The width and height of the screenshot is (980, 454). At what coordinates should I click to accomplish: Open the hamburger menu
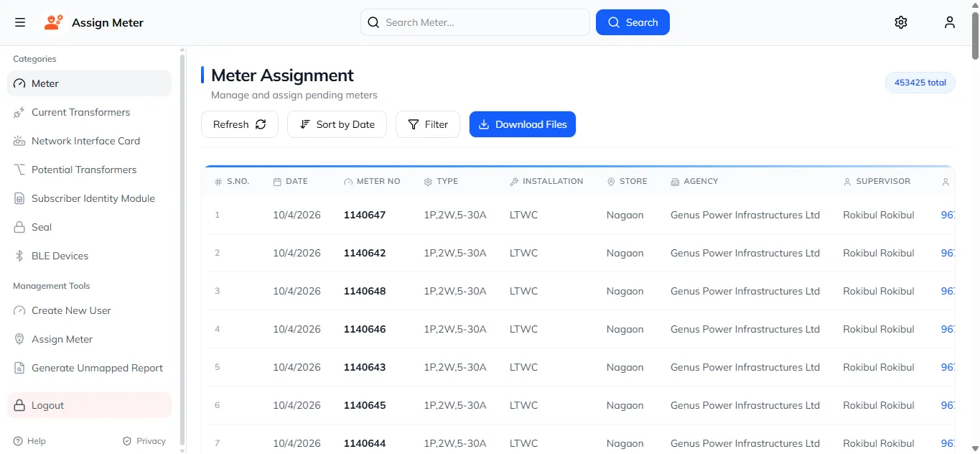(x=20, y=22)
